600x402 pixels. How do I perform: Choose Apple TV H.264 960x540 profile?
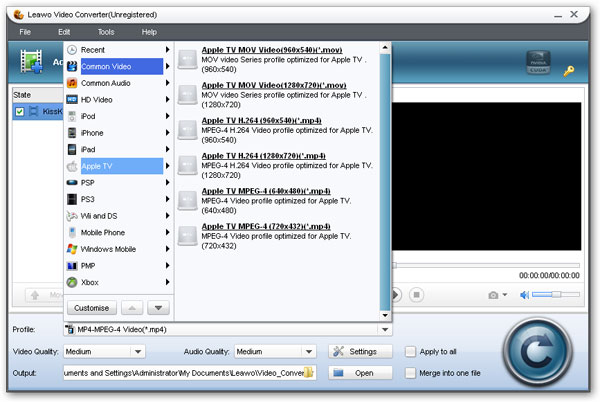coord(261,120)
